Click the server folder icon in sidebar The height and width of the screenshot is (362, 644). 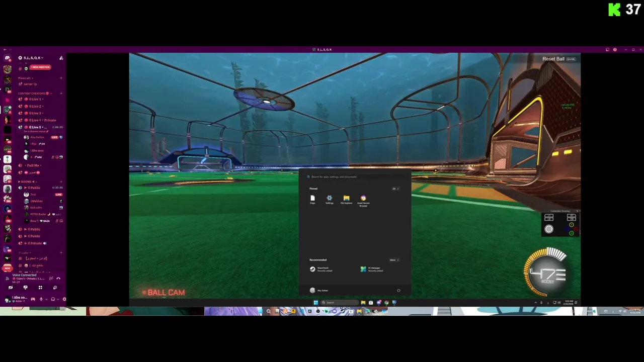click(x=8, y=100)
